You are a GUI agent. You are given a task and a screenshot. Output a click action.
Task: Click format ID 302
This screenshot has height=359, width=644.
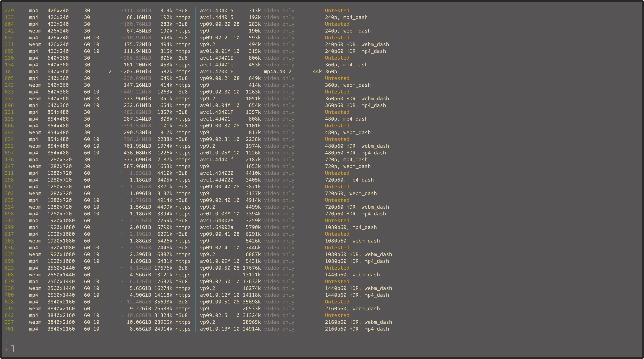[x=9, y=193]
